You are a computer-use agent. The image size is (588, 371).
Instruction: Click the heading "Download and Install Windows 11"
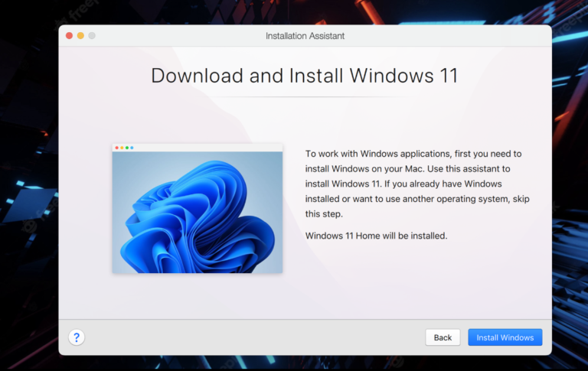tap(305, 75)
